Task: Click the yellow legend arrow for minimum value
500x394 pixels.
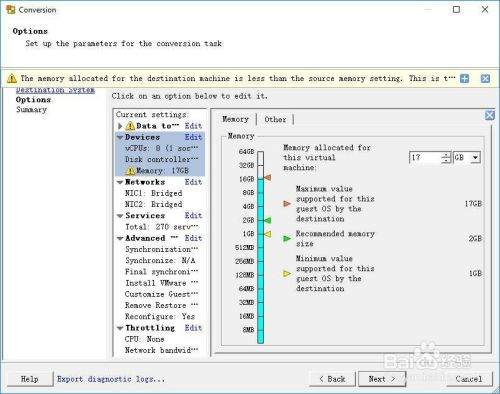Action: coord(287,274)
